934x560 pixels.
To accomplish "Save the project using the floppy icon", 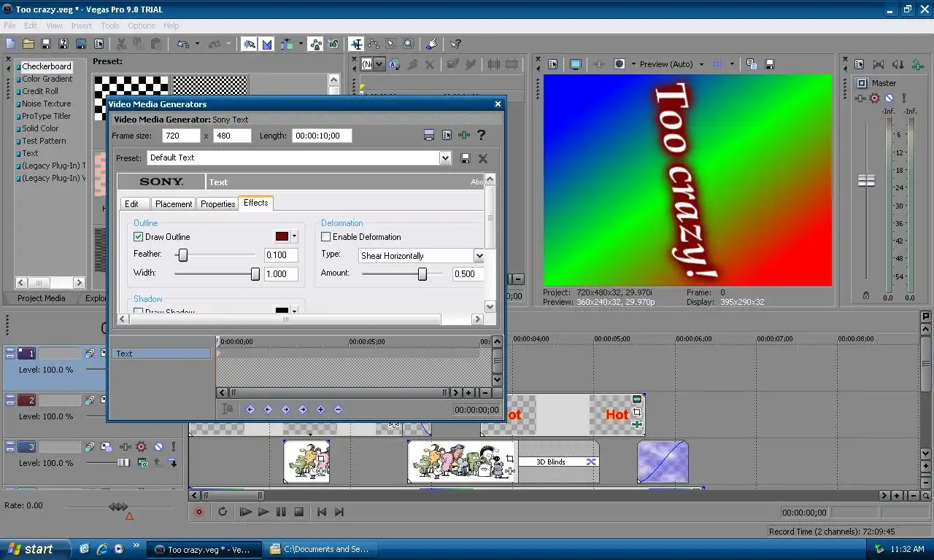I will 46,44.
